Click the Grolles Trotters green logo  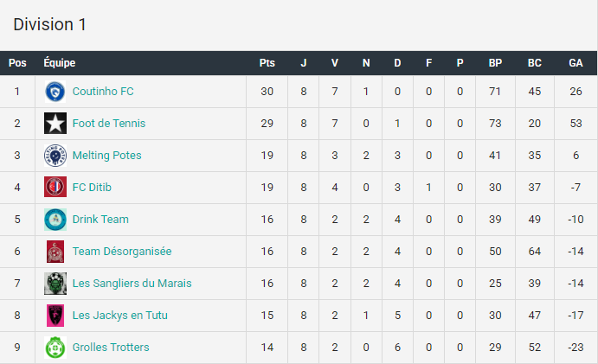point(55,348)
